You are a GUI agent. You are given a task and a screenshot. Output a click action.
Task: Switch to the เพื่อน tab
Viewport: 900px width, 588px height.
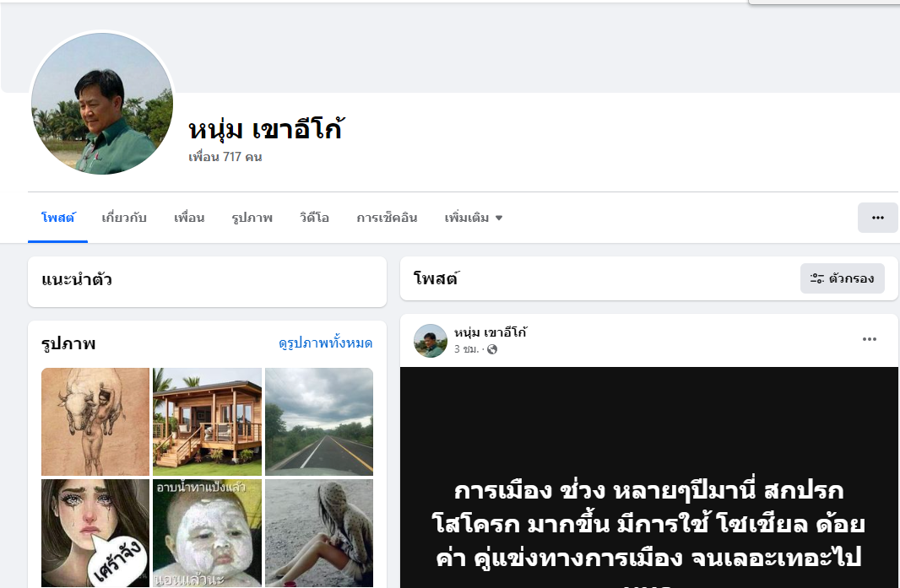189,218
